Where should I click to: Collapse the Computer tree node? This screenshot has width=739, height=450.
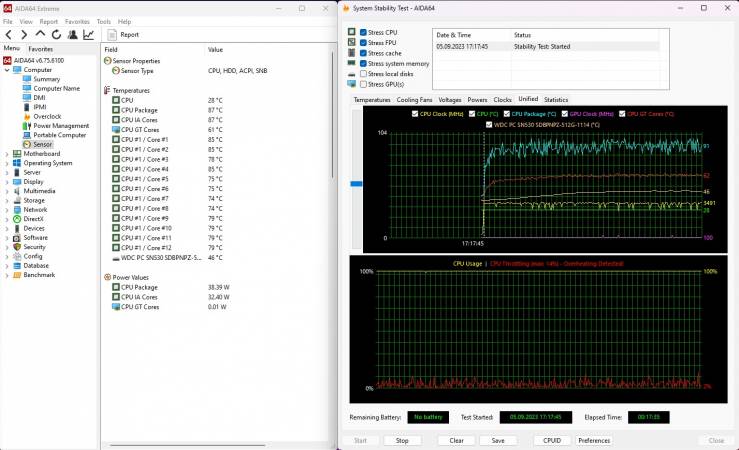pyautogui.click(x=7, y=70)
